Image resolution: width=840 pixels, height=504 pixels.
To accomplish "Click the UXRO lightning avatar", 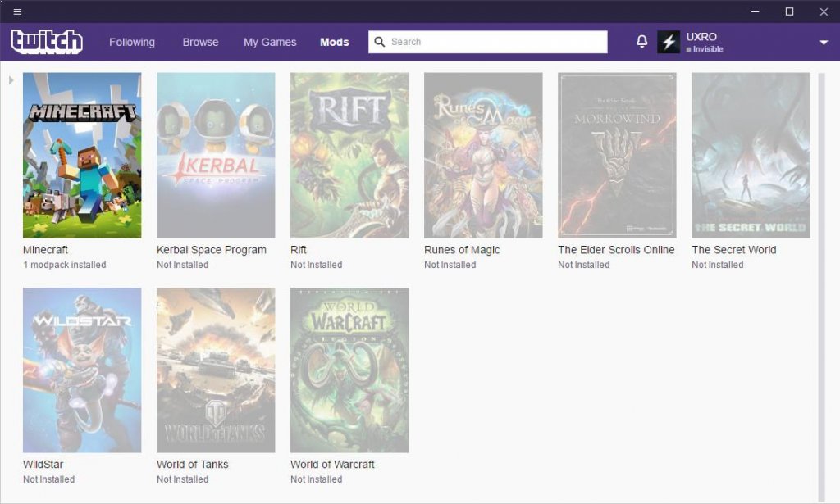I will click(x=669, y=42).
